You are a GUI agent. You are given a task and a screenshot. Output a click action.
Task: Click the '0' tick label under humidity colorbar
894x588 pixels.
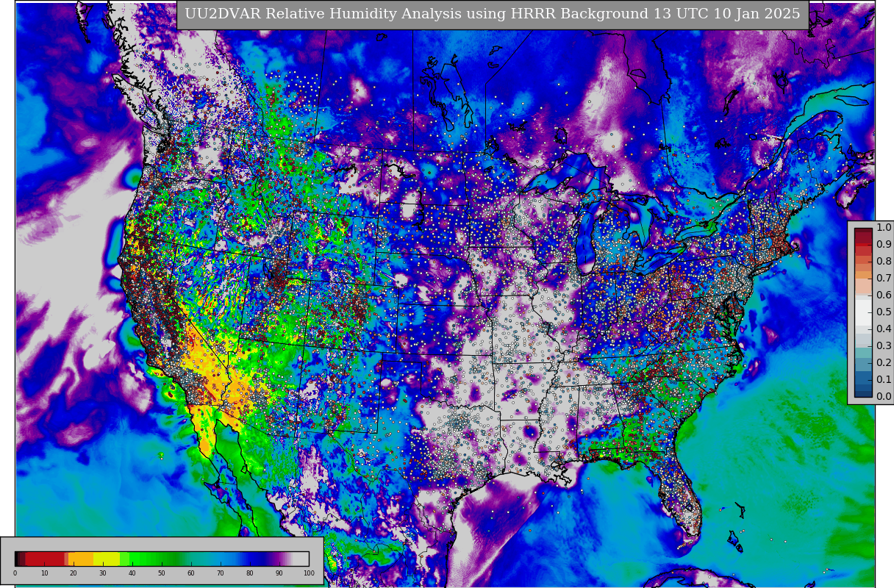pos(15,573)
